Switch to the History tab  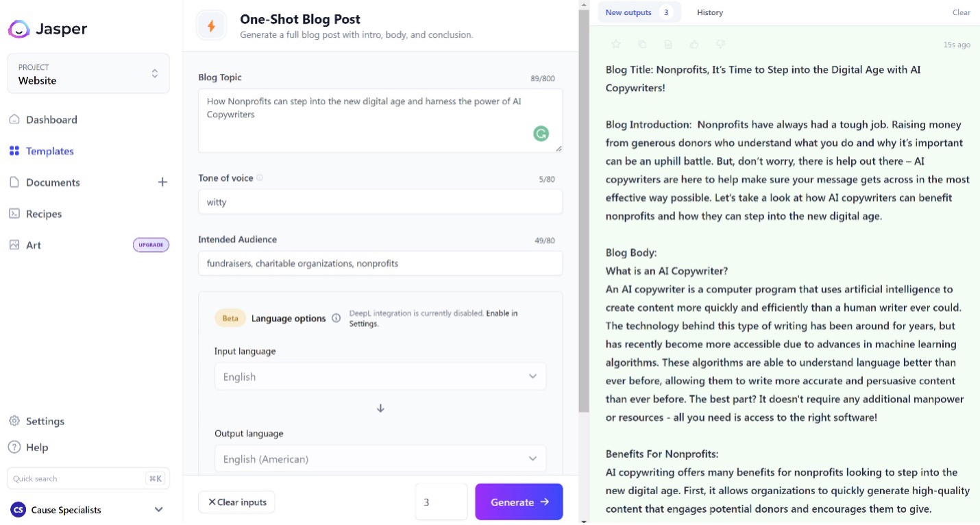coord(710,12)
